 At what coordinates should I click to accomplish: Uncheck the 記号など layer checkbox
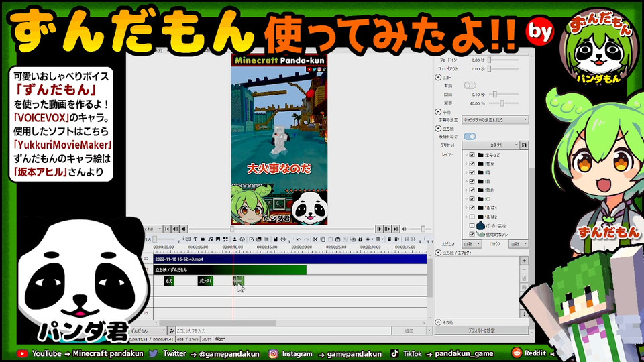coord(472,155)
